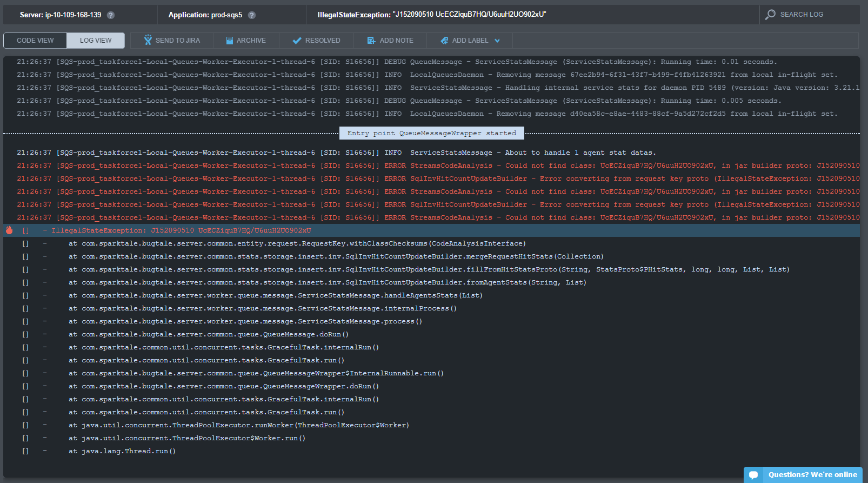Open the Add Label dropdown arrow
This screenshot has width=868, height=483.
(x=497, y=41)
